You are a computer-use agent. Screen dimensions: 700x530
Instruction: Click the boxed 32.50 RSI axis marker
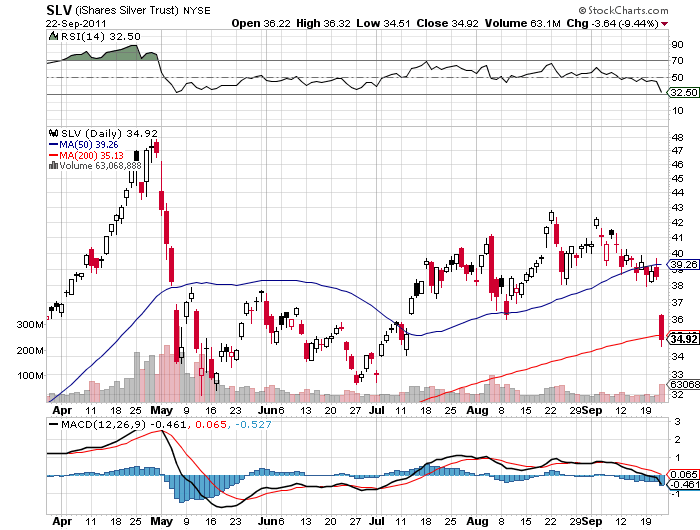click(683, 92)
